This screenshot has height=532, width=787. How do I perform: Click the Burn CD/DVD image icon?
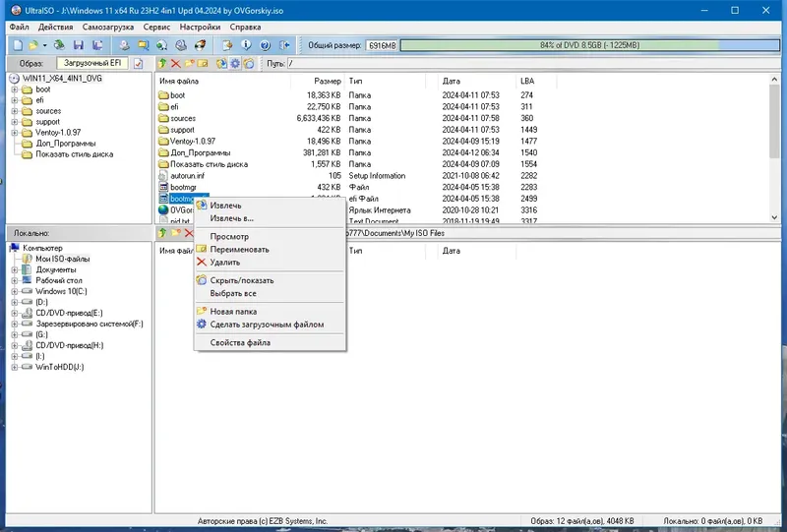coord(200,45)
